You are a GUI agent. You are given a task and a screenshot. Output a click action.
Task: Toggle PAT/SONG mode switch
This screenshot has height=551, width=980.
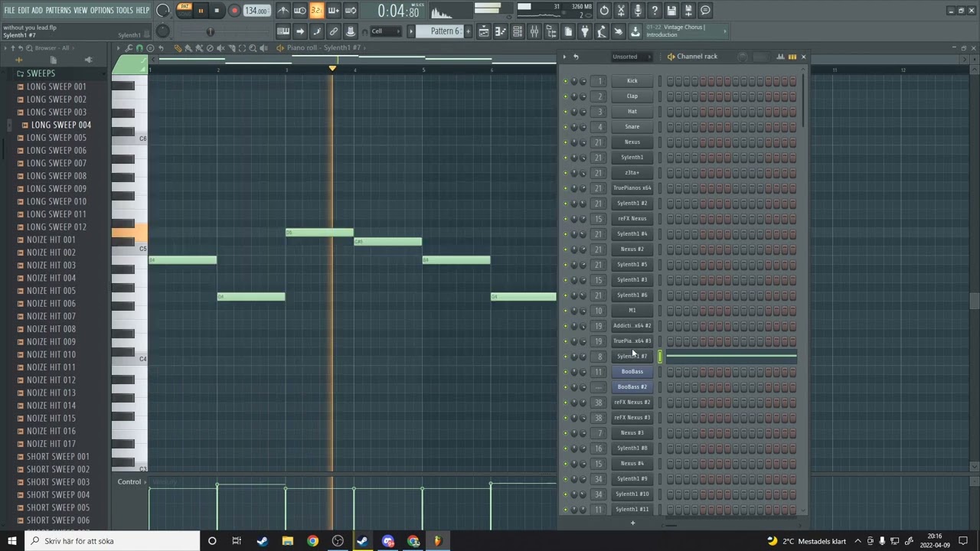coord(185,10)
